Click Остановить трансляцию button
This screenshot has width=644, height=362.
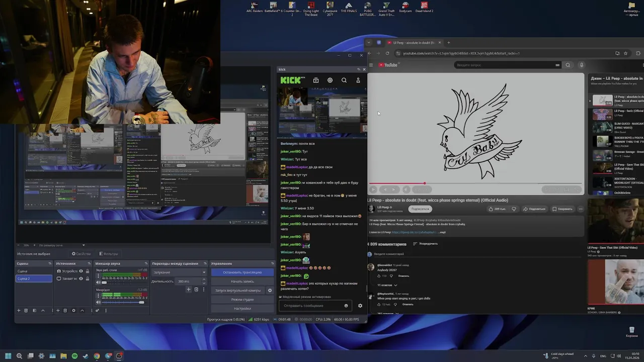[242, 273]
